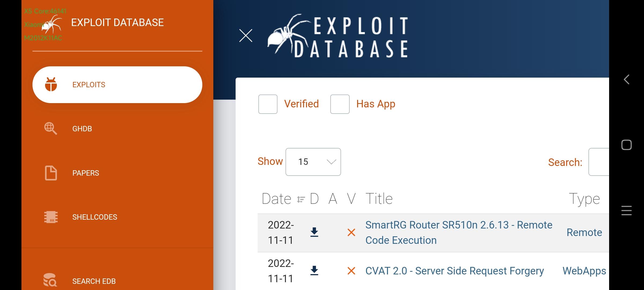
Task: Open the Shellcodes menu item
Action: 94,217
